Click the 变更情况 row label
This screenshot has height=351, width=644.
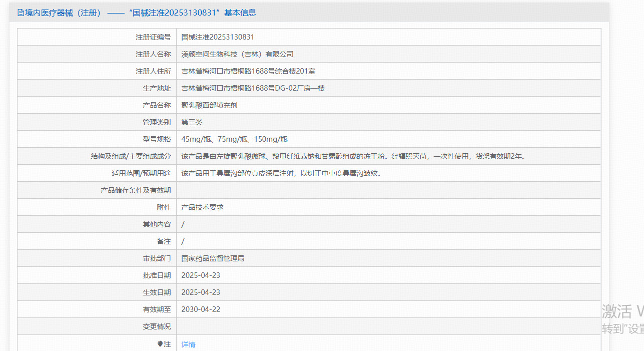[x=157, y=326]
